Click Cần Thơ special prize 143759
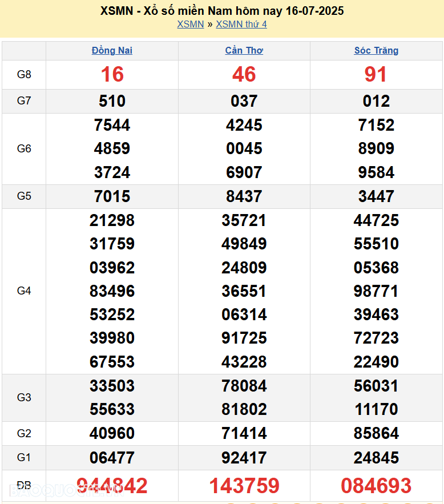The width and height of the screenshot is (444, 504). (244, 486)
